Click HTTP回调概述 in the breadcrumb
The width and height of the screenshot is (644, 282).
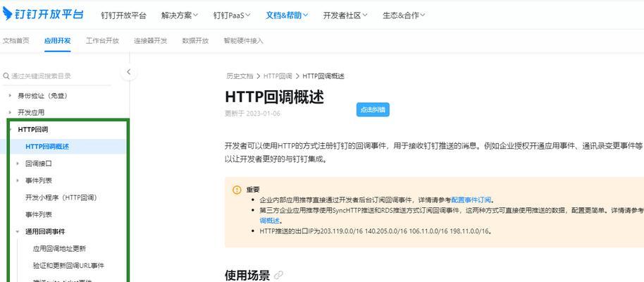(323, 76)
